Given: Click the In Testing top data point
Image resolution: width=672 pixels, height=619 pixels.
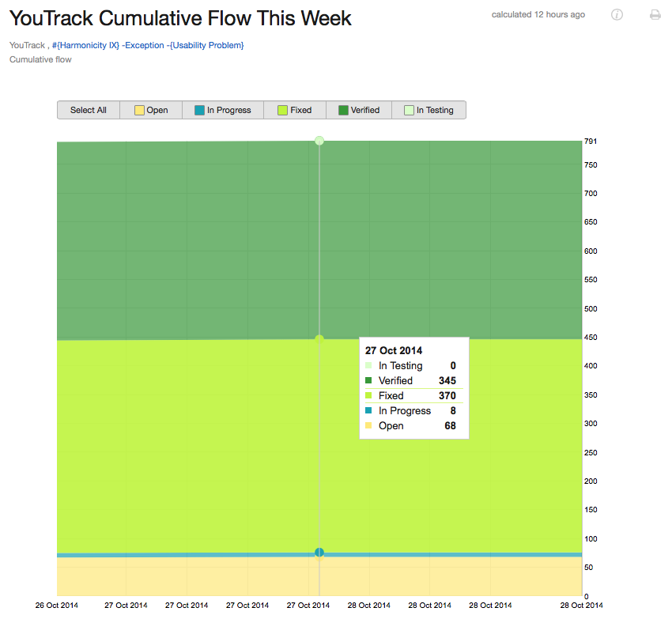Looking at the screenshot, I should (x=319, y=141).
